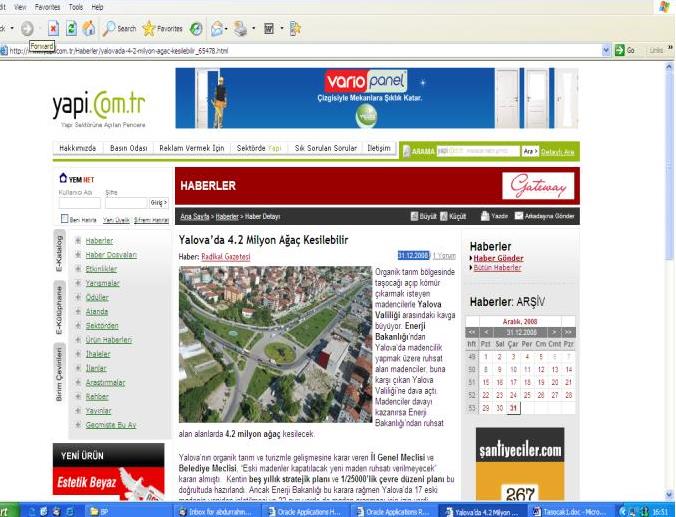Viewport: 676px width, 517px height.
Task: Open Geçmişte Bu Ay sidebar link
Action: point(111,425)
